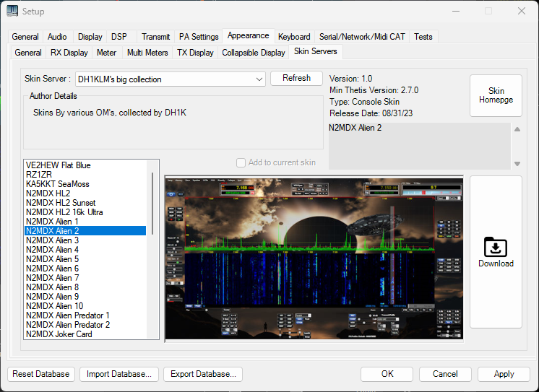Screen dimensions: 539x392
Task: Click Import Database button
Action: pos(119,374)
